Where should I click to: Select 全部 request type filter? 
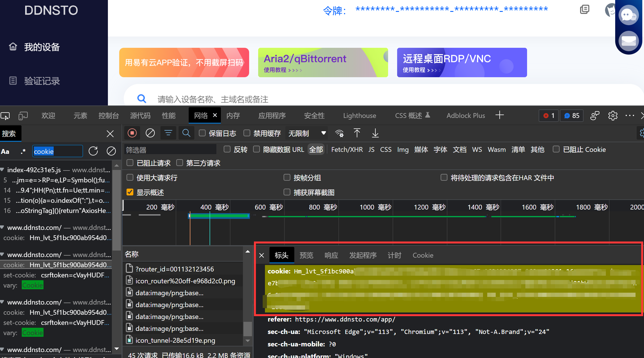click(316, 150)
